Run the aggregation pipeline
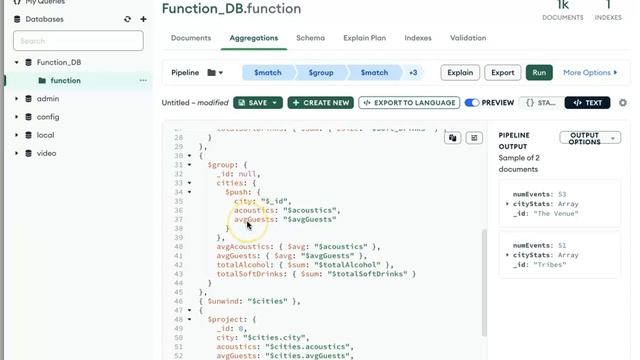This screenshot has height=360, width=640. (539, 73)
